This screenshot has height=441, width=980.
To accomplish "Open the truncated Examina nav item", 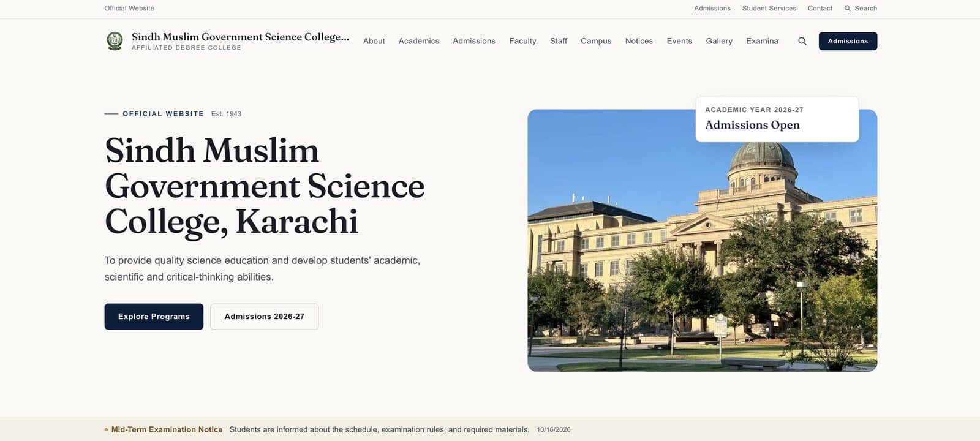I will pos(762,41).
